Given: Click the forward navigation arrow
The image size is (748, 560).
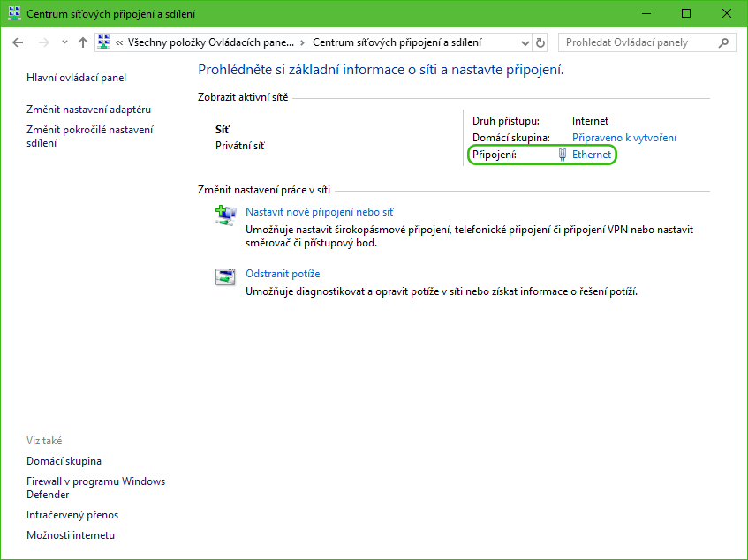Looking at the screenshot, I should pos(43,42).
